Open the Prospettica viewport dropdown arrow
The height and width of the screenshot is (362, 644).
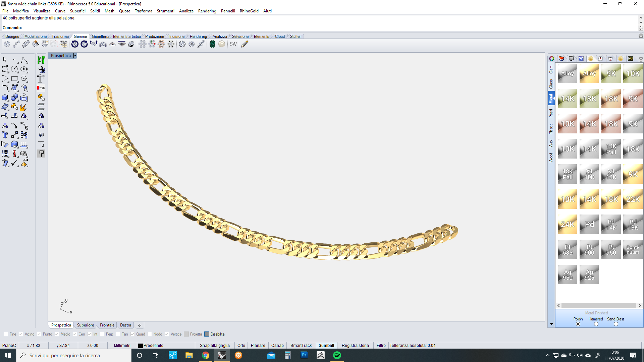(75, 56)
